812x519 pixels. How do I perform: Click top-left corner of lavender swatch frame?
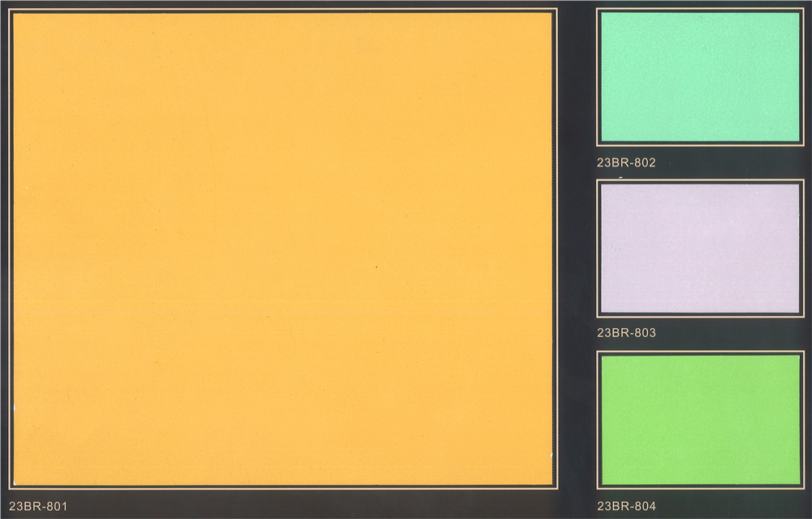pyautogui.click(x=598, y=180)
